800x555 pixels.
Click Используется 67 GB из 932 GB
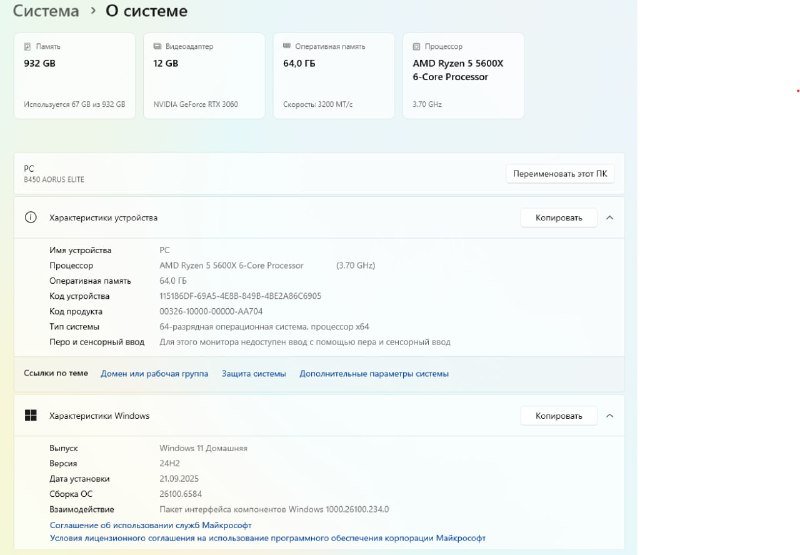pyautogui.click(x=74, y=104)
